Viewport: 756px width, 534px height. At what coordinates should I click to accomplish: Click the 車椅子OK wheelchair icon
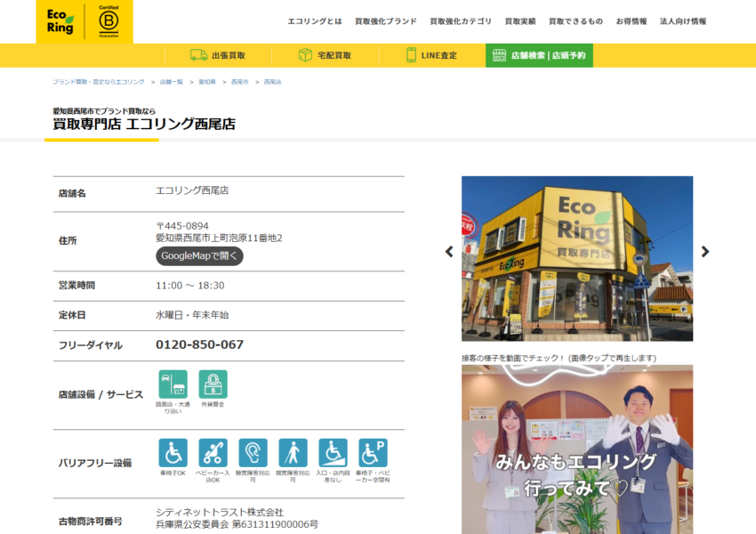[173, 452]
